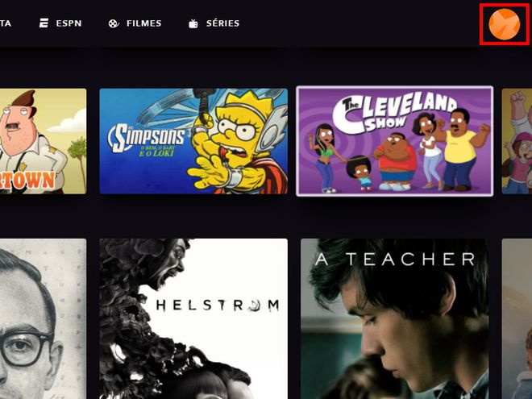Screen dimensions: 532x399
Task: Open the Simpsons O Bem, o Bart e o Loki tile
Action: tap(193, 141)
